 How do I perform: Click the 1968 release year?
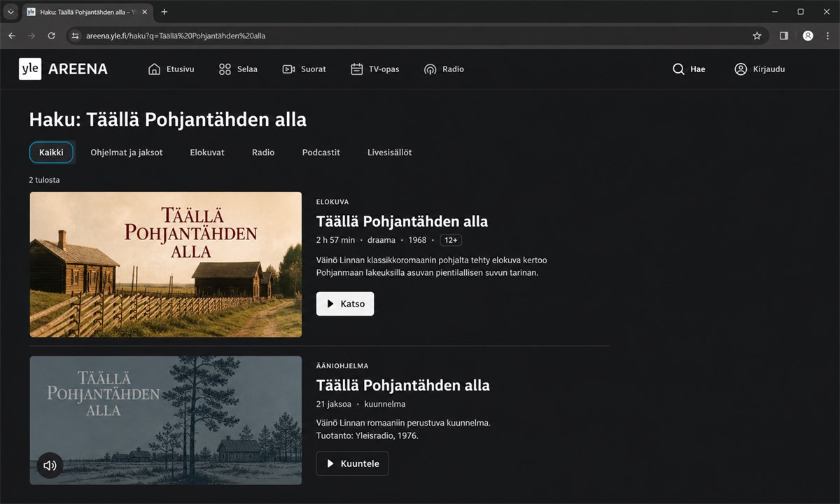[417, 240]
